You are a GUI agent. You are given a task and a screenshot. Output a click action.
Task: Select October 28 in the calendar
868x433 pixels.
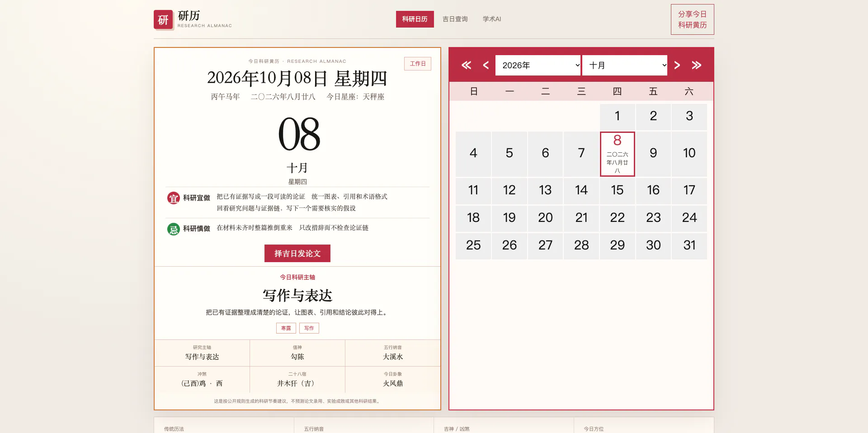tap(581, 245)
